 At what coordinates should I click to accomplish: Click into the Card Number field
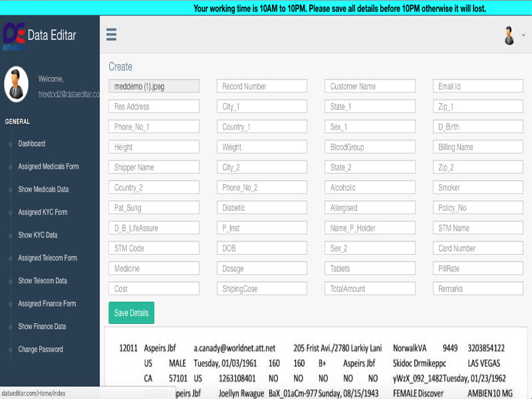click(478, 248)
